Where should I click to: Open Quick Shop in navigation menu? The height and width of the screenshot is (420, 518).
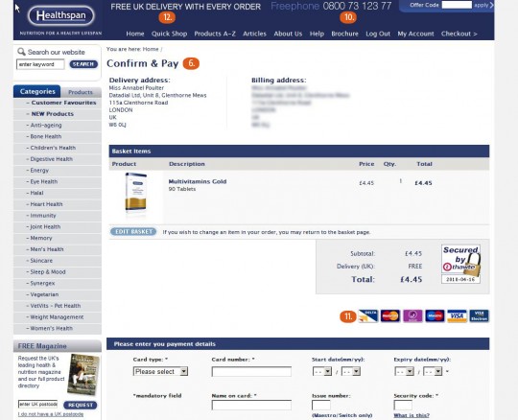click(169, 34)
